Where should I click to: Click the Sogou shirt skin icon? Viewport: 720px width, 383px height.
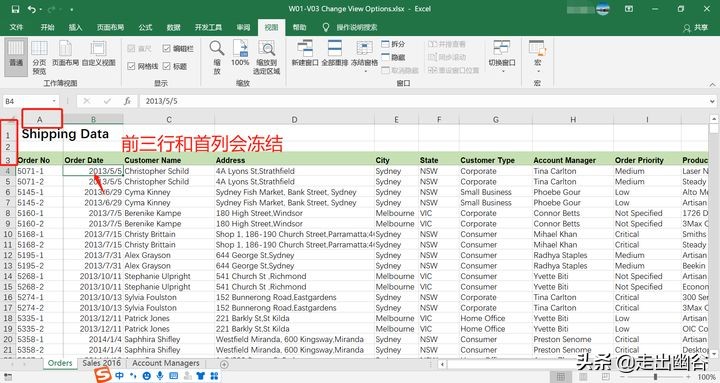[201, 376]
